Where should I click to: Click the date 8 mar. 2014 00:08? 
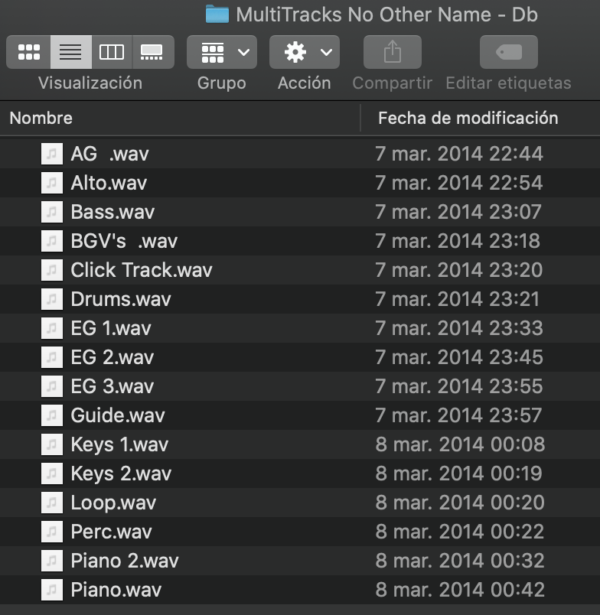tap(460, 444)
